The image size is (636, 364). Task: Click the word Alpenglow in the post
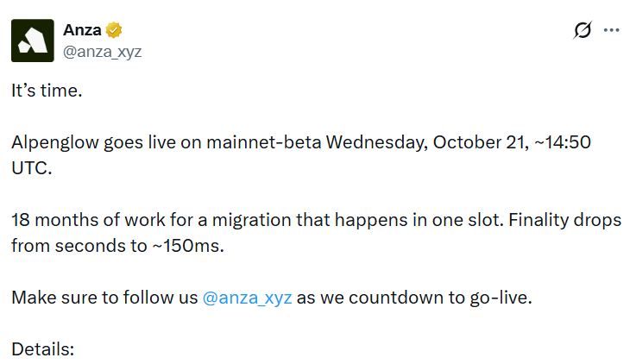[x=54, y=143]
